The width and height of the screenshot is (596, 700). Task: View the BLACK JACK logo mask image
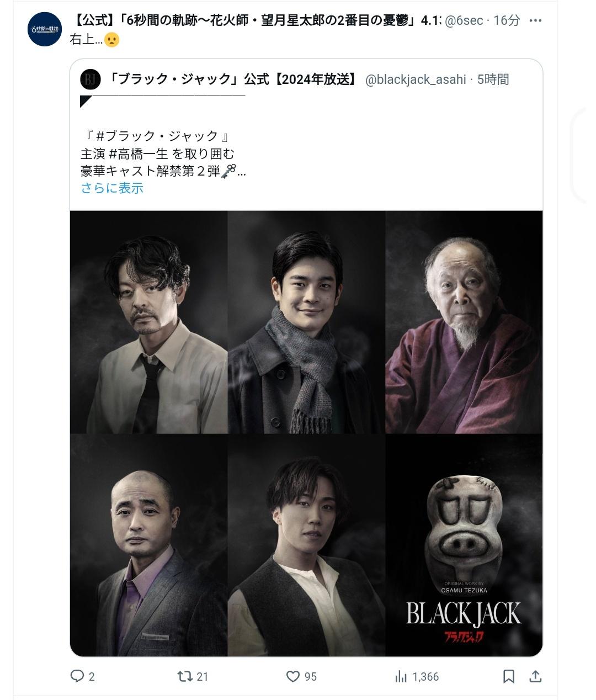pyautogui.click(x=464, y=545)
